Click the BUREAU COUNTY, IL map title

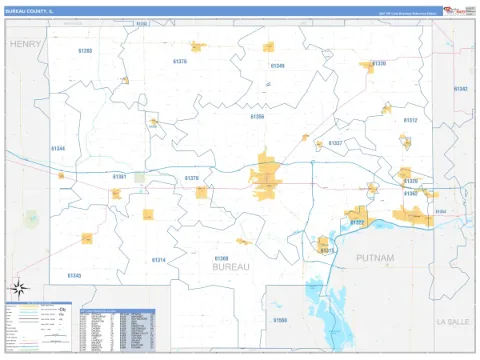pos(29,11)
